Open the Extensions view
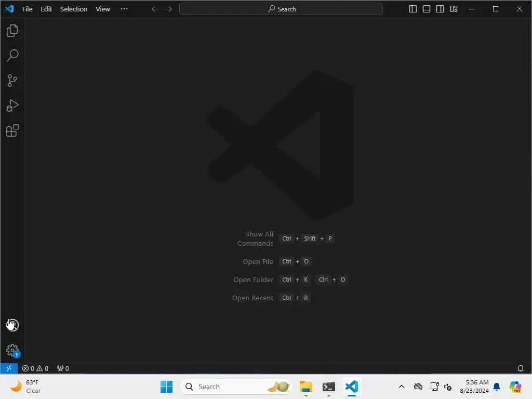The height and width of the screenshot is (399, 532). [12, 130]
